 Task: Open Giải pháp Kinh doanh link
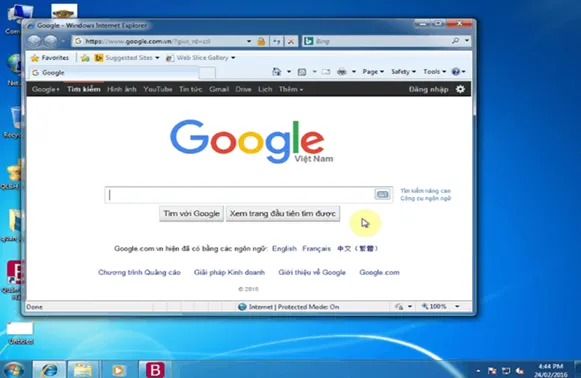pos(229,272)
